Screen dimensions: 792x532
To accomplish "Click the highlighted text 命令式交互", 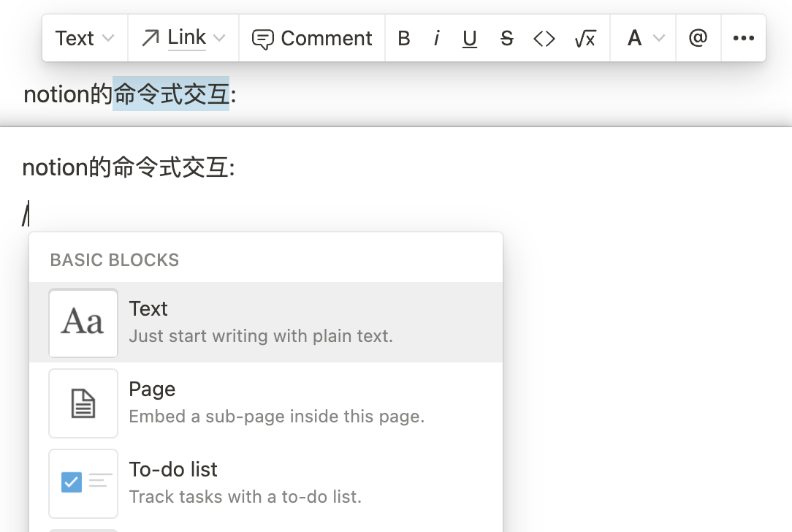I will click(x=171, y=94).
